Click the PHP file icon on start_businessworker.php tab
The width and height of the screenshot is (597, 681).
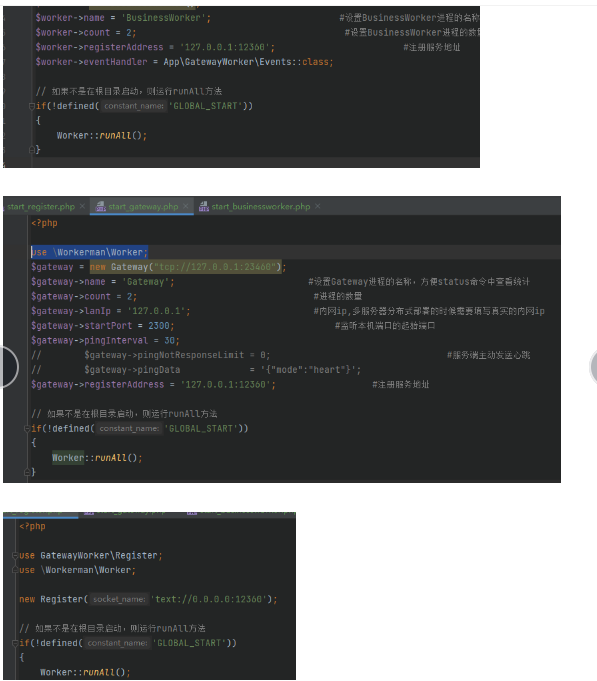pyautogui.click(x=204, y=206)
